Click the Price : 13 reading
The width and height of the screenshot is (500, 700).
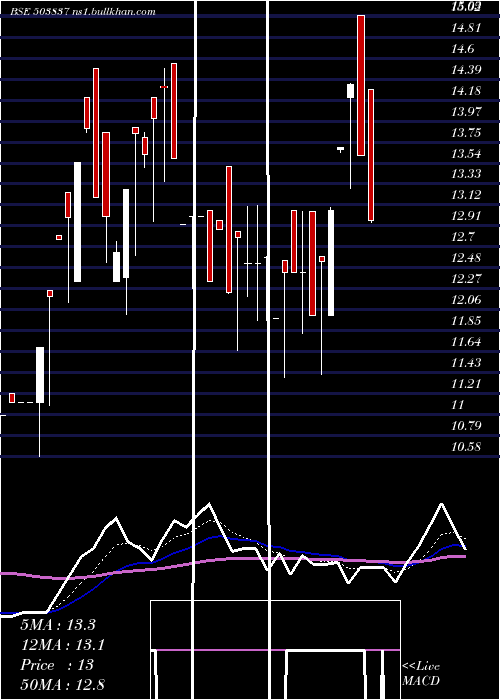(57, 665)
